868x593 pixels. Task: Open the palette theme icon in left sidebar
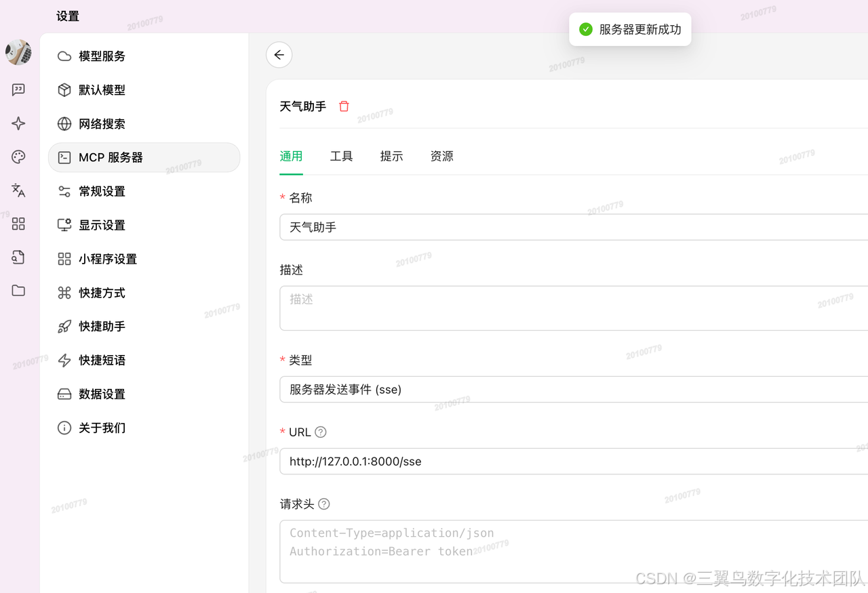coord(18,157)
